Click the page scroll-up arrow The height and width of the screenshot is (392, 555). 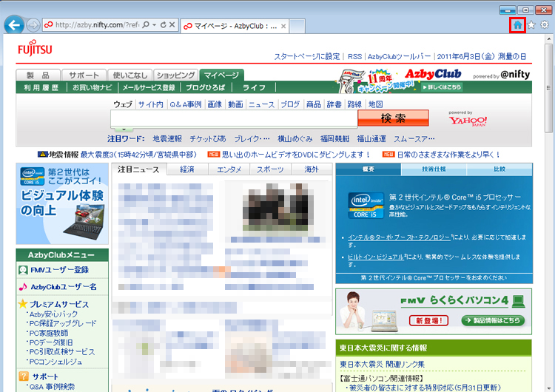549,38
